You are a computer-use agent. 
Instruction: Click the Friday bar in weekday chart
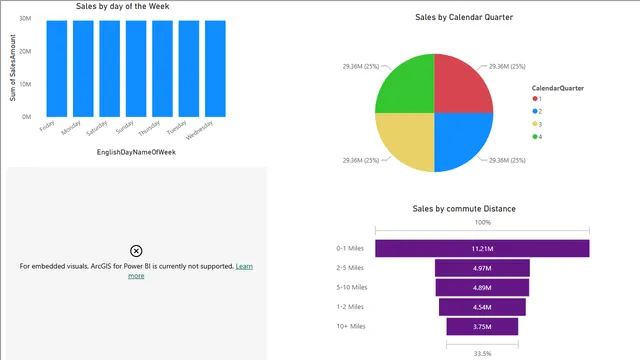click(x=57, y=69)
